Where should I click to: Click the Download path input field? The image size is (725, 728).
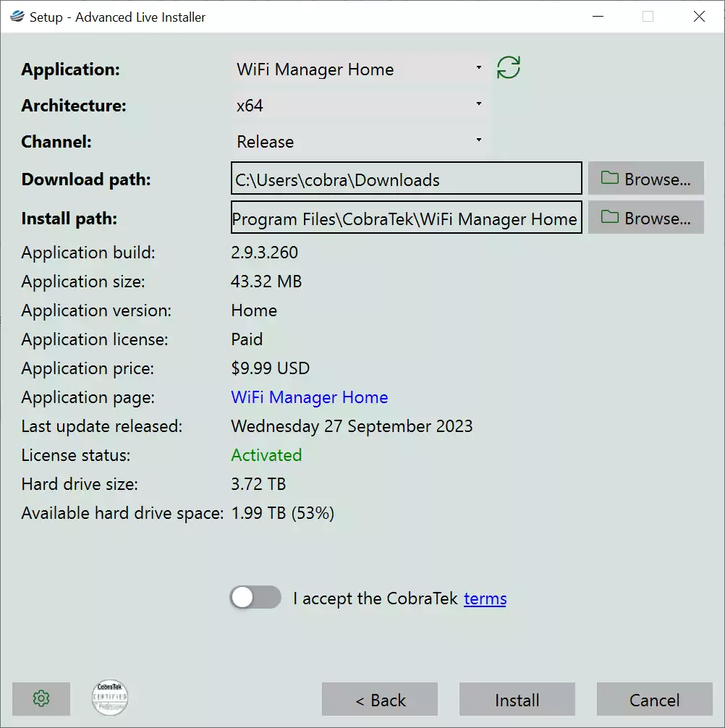(x=406, y=178)
